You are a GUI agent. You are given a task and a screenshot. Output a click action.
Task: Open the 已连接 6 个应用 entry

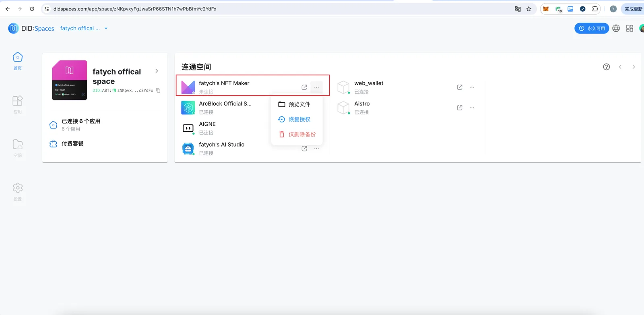81,121
